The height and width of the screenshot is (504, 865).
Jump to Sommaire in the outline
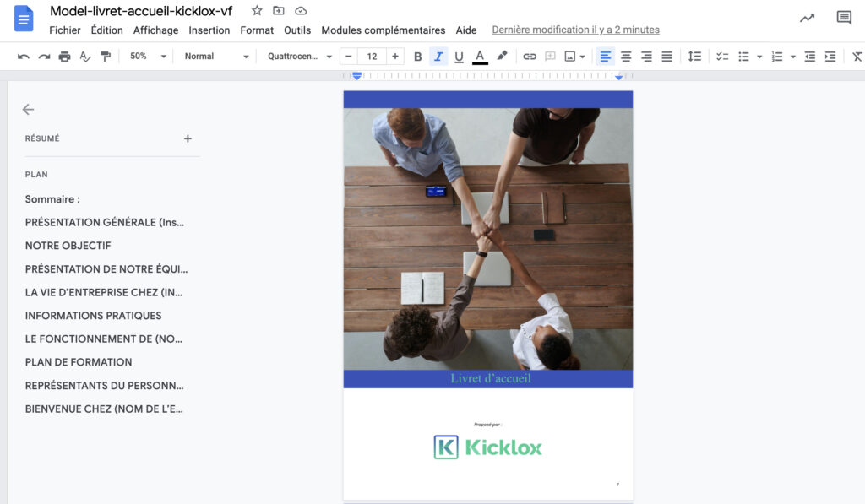click(52, 199)
